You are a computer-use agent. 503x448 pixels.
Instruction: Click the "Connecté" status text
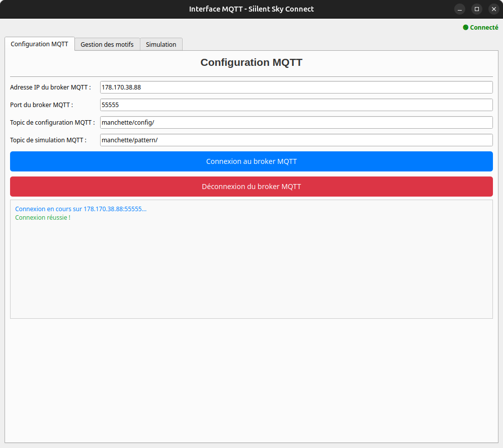point(484,28)
